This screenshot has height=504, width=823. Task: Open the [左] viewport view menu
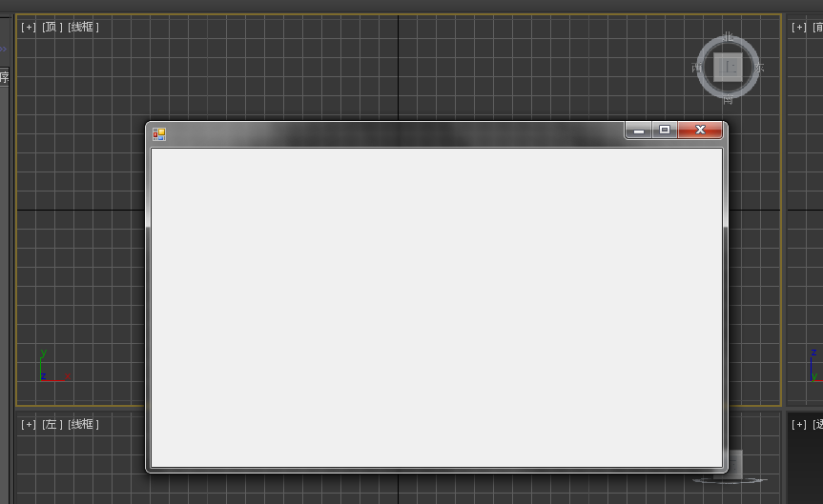[51, 424]
